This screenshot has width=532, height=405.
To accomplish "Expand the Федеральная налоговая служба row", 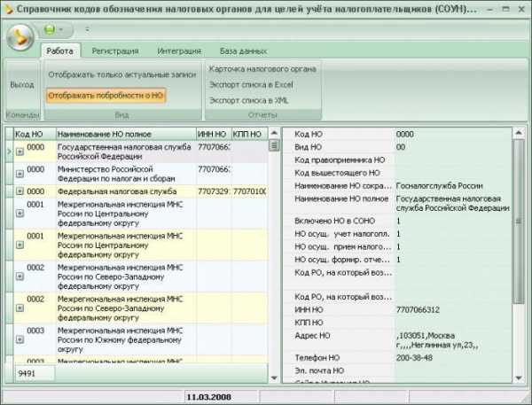I will [20, 191].
